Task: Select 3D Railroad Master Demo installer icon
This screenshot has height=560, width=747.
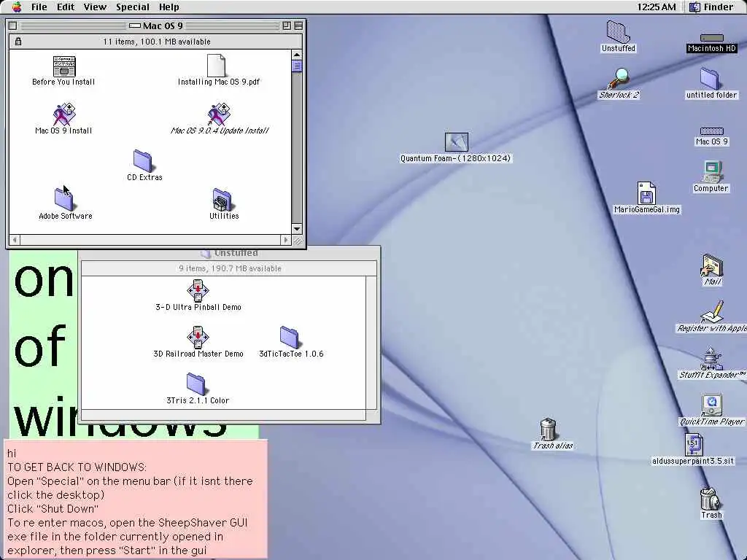Action: pyautogui.click(x=198, y=337)
